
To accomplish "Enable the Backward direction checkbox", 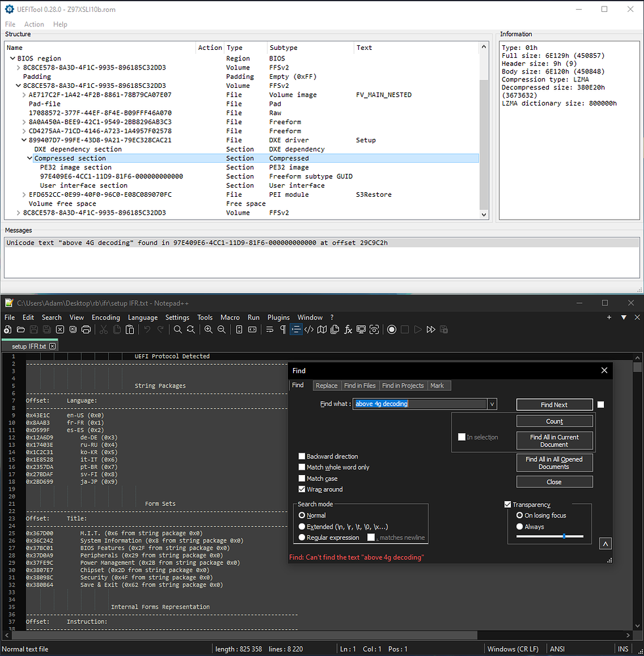I will click(302, 456).
